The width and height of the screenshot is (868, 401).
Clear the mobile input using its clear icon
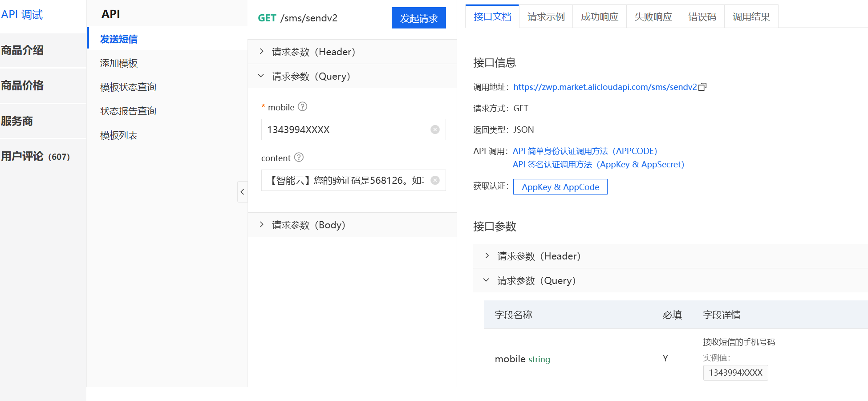(x=435, y=130)
